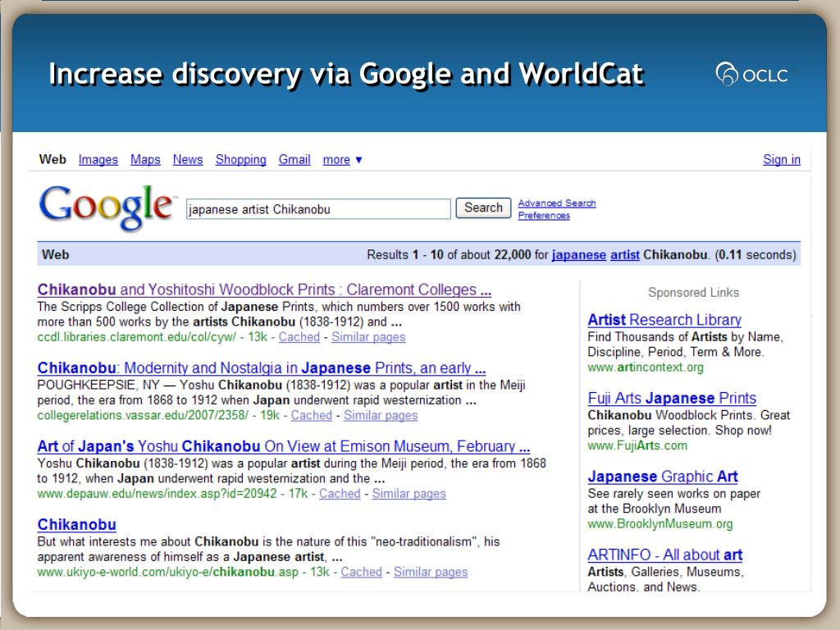Open the Maps tab

point(145,160)
